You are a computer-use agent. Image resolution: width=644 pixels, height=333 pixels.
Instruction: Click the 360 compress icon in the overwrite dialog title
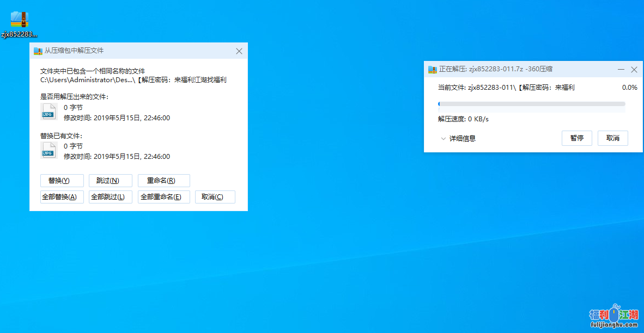[38, 51]
